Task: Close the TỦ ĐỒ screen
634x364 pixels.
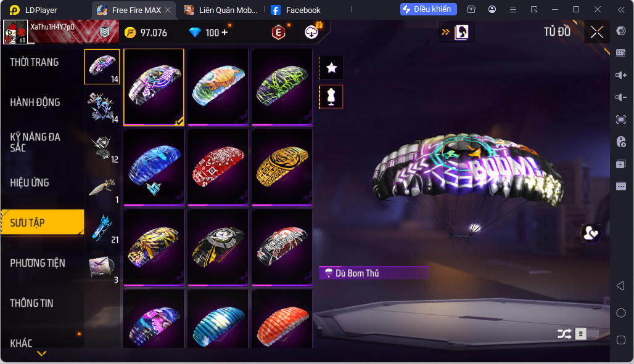Action: pyautogui.click(x=597, y=32)
